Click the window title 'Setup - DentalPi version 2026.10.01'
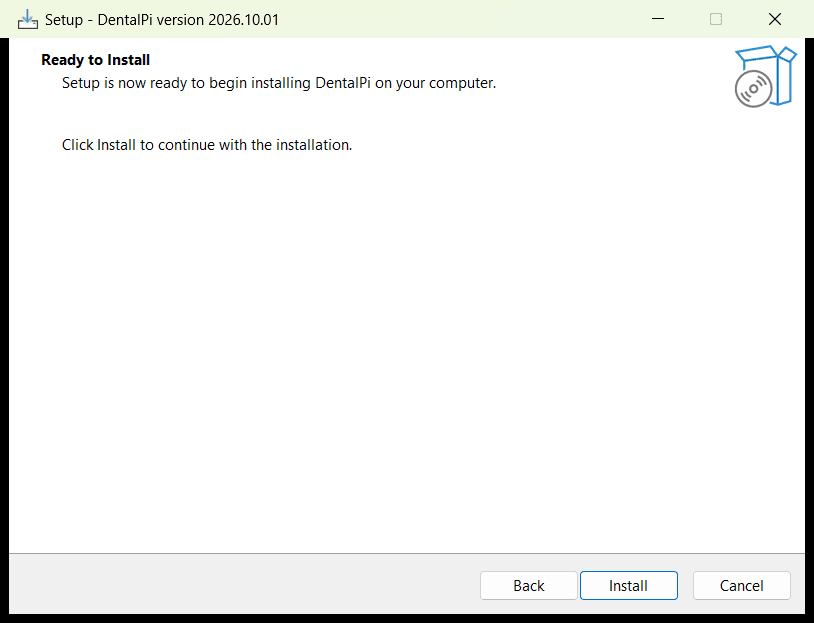814x623 pixels. [162, 20]
